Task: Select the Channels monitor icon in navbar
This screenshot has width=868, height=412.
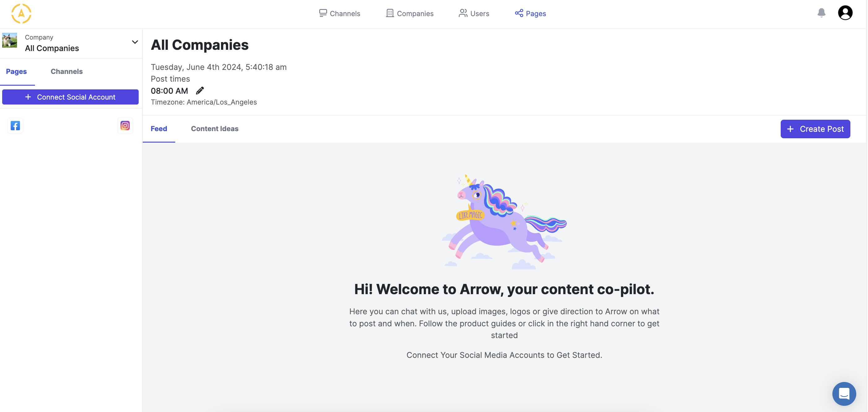Action: pos(323,13)
